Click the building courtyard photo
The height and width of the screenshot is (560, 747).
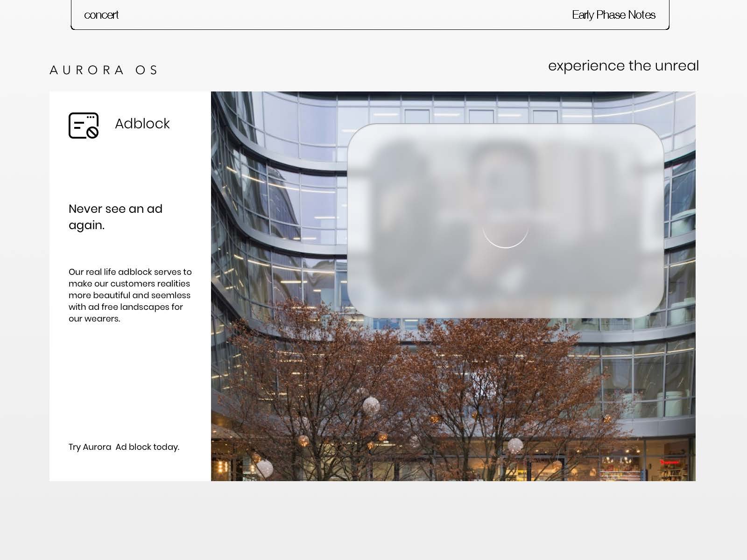pyautogui.click(x=453, y=286)
